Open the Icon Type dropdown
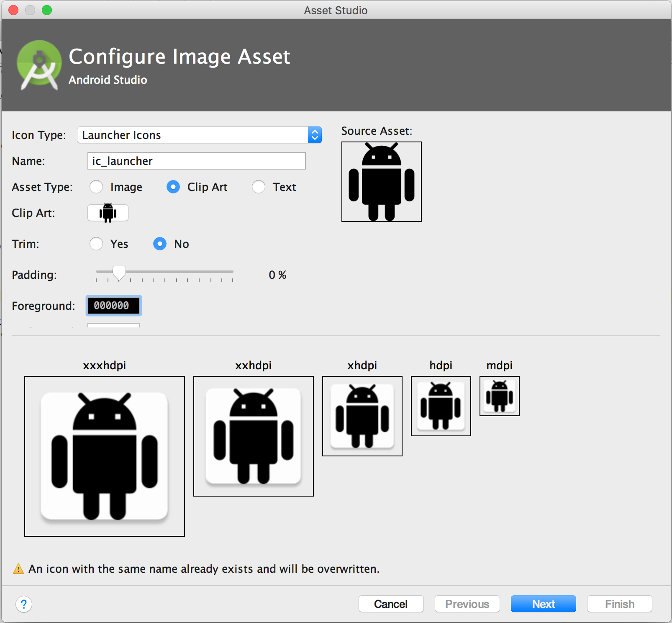Screen dimensions: 672x623 pos(314,135)
